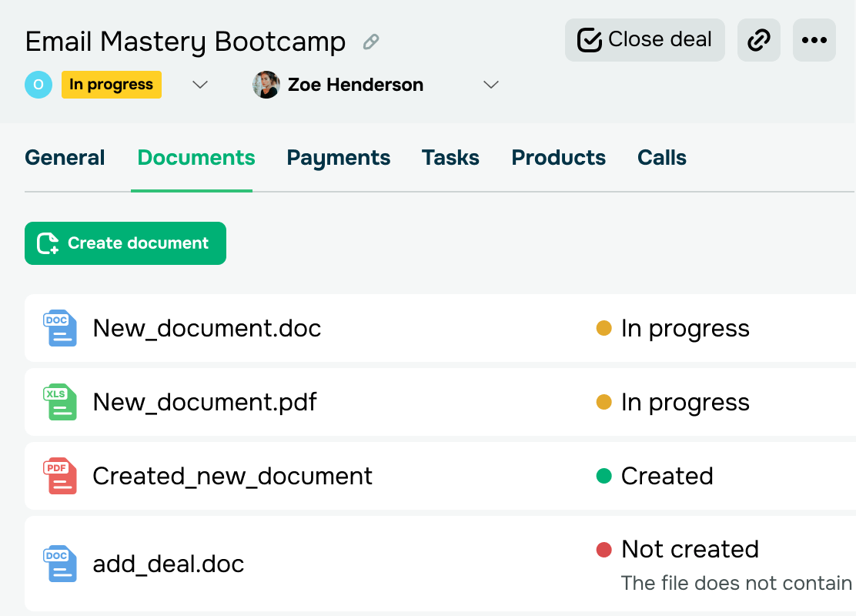Viewport: 856px width, 616px height.
Task: Expand the Zoe Henderson assignee dropdown
Action: tap(491, 85)
